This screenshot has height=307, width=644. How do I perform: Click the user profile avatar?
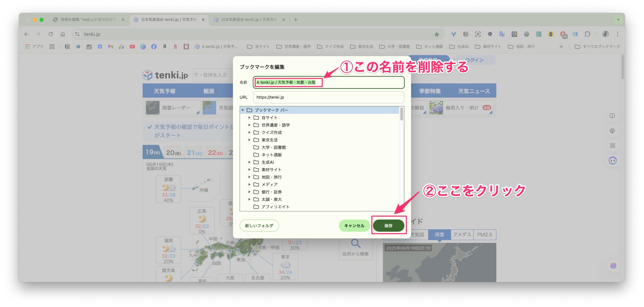point(605,34)
